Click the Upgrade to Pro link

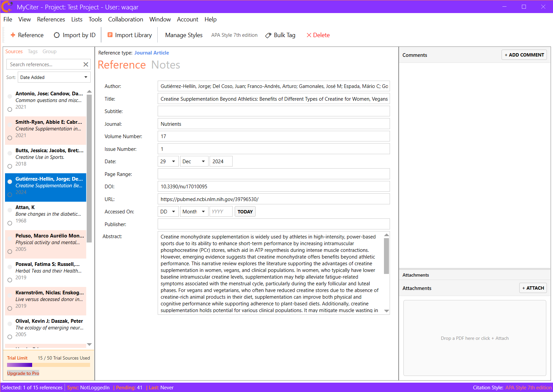click(x=23, y=373)
